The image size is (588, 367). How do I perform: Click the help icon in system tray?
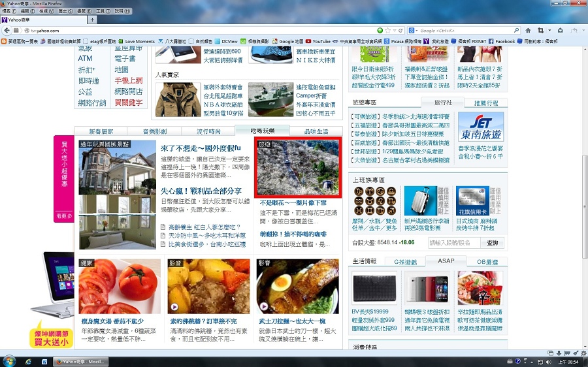coord(518,361)
